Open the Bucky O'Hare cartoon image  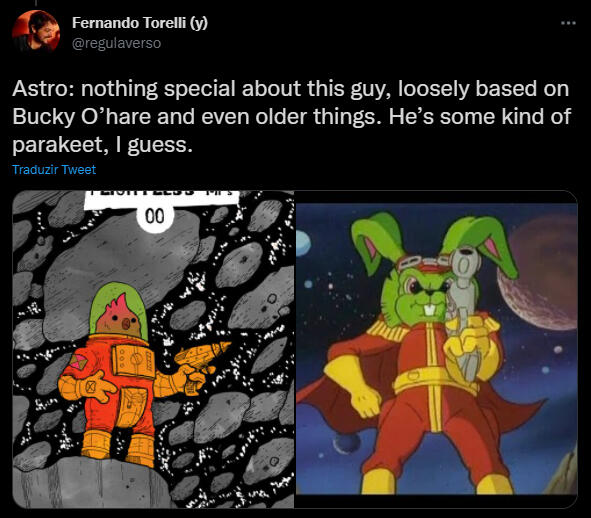point(436,349)
